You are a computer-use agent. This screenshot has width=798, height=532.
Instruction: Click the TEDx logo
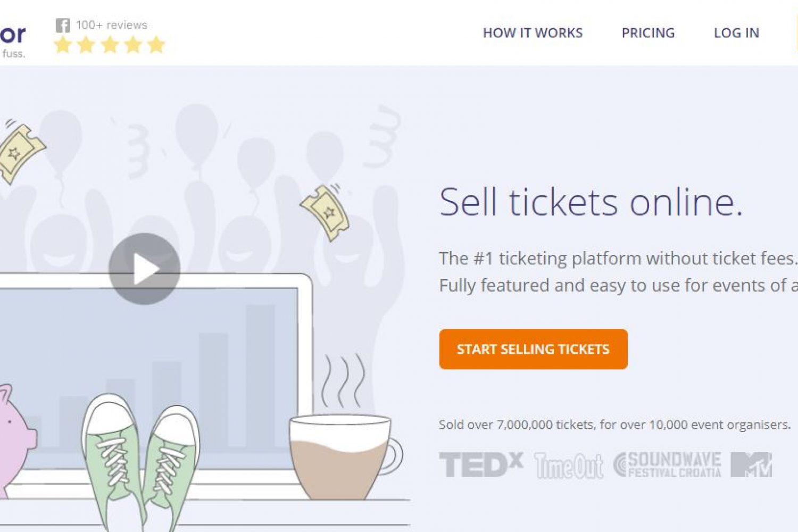(x=481, y=465)
